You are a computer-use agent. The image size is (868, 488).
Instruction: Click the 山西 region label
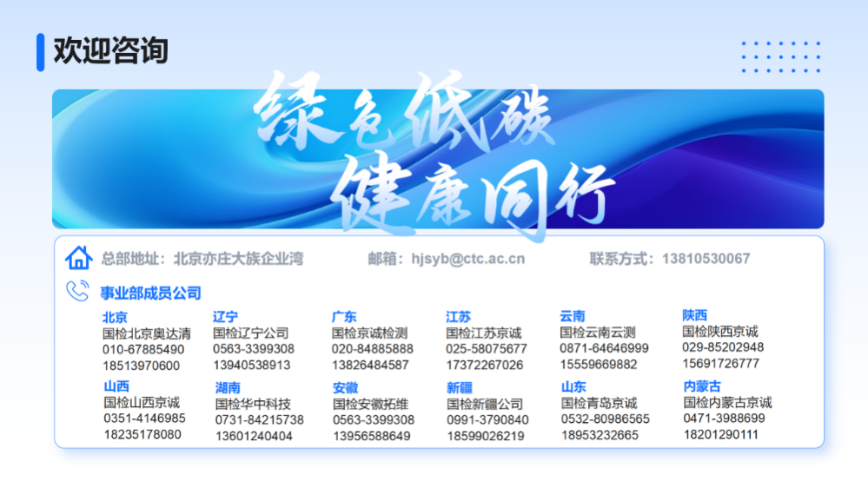click(x=116, y=386)
